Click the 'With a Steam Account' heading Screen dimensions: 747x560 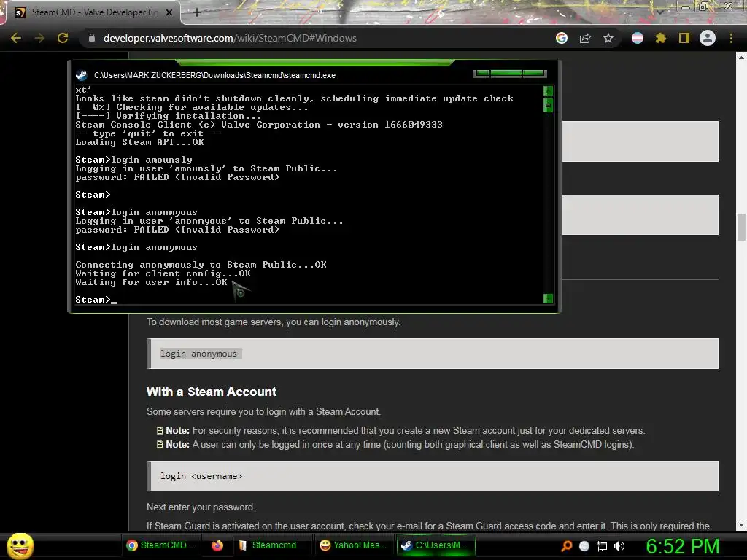211,392
